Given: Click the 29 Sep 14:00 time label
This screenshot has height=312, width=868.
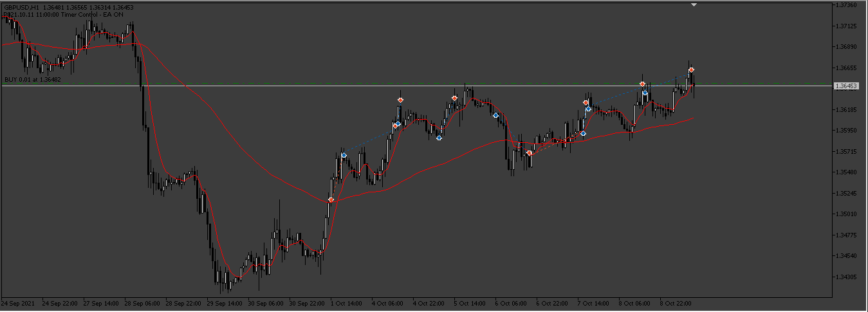Looking at the screenshot, I should click(x=225, y=302).
